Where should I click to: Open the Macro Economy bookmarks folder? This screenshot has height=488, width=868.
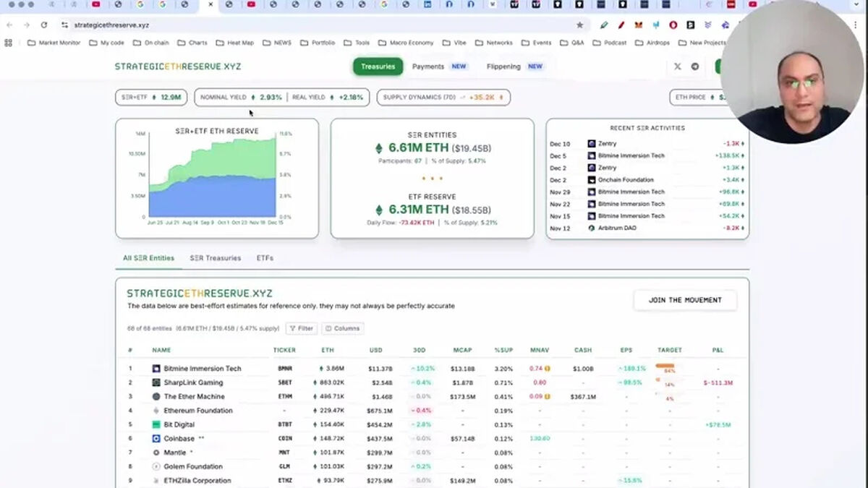[x=405, y=43]
